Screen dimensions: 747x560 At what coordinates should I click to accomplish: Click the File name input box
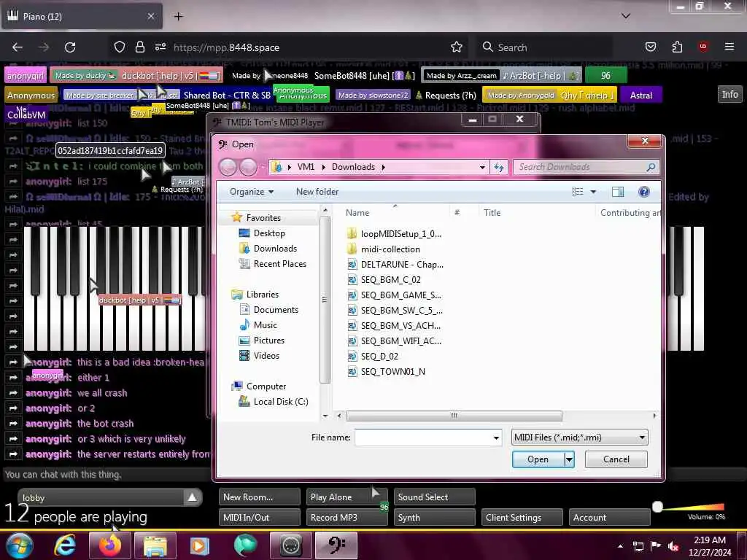pyautogui.click(x=422, y=437)
